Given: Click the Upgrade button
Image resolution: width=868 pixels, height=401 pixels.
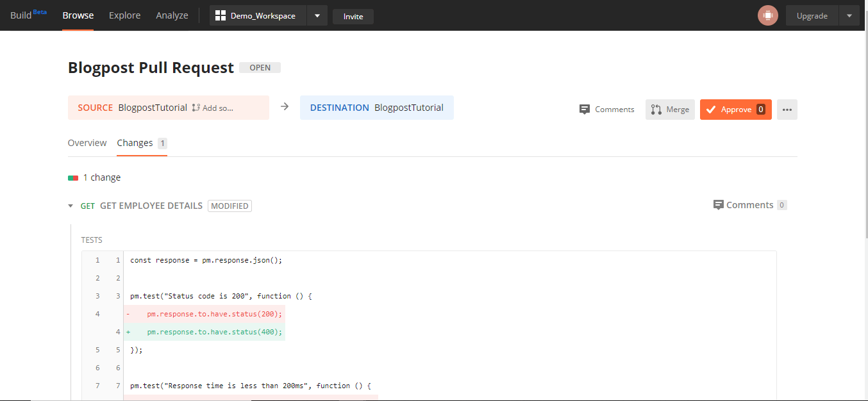Looking at the screenshot, I should tap(812, 15).
